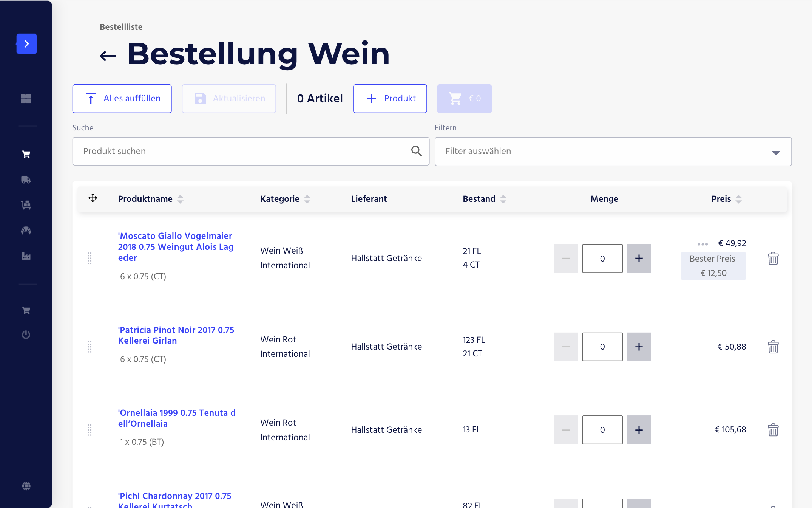Image resolution: width=812 pixels, height=508 pixels.
Task: Open the delivery truck icon in the sidebar
Action: 26,180
